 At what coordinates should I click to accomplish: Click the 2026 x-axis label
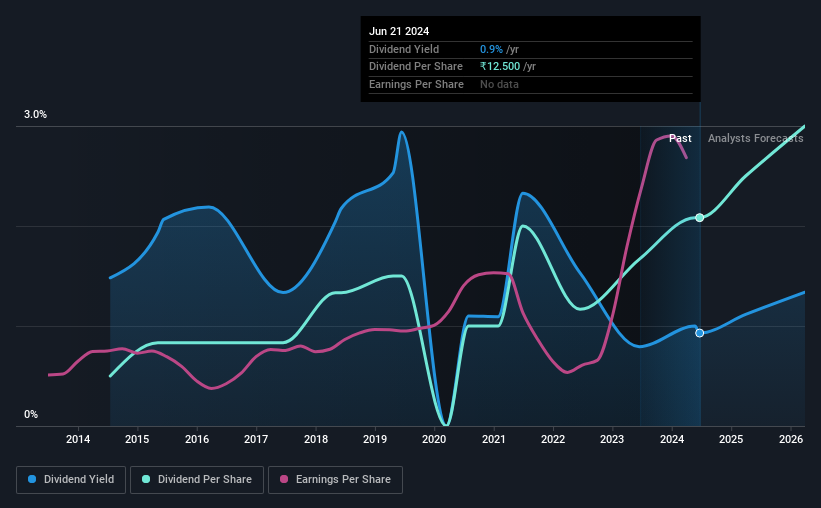pyautogui.click(x=791, y=439)
